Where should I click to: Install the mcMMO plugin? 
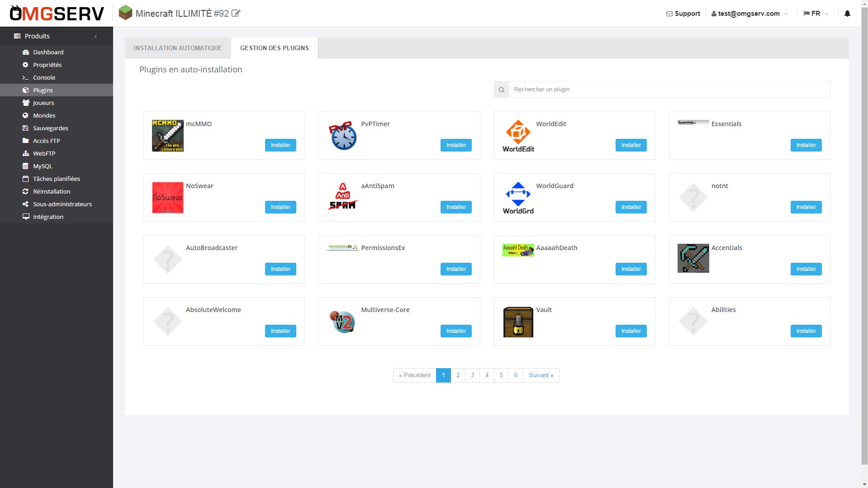pos(280,145)
